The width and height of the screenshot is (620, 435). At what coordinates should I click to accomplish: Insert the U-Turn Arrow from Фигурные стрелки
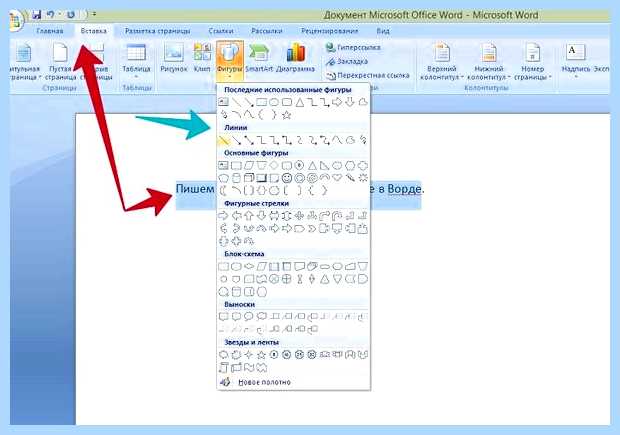point(337,216)
